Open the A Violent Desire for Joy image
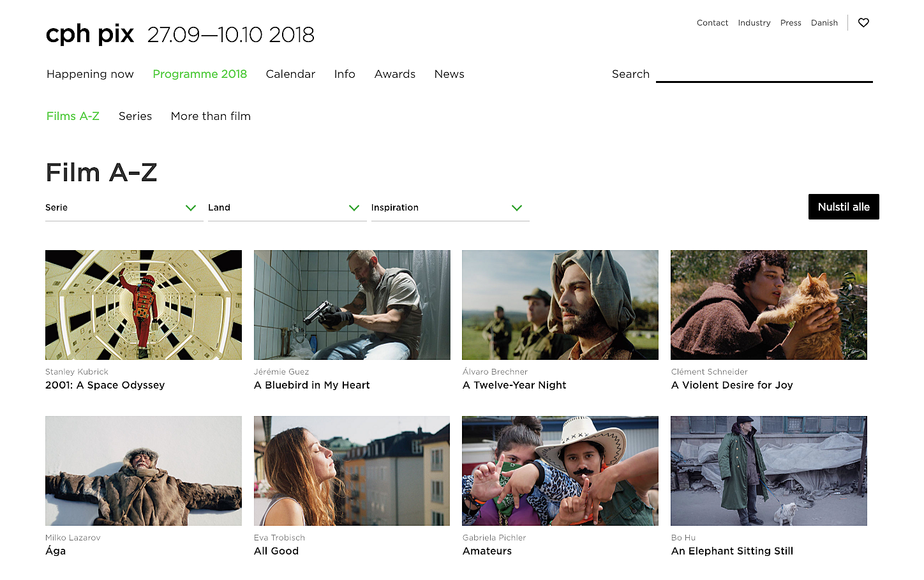 click(x=769, y=305)
